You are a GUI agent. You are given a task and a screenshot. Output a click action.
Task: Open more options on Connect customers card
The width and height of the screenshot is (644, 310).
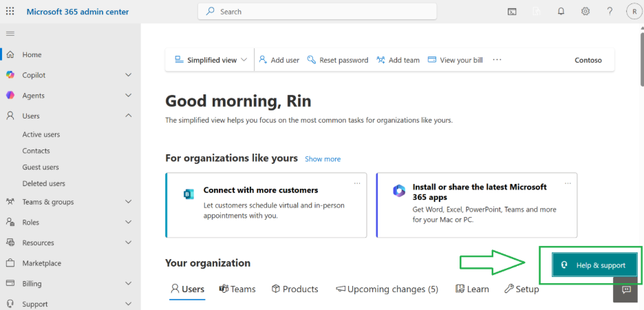(x=357, y=183)
